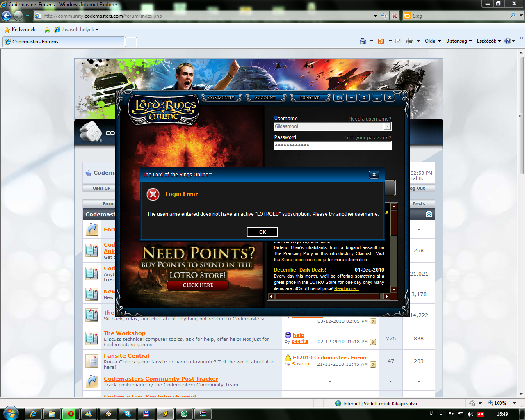
Task: Click the Read Mail envelope icon
Action: click(398, 41)
